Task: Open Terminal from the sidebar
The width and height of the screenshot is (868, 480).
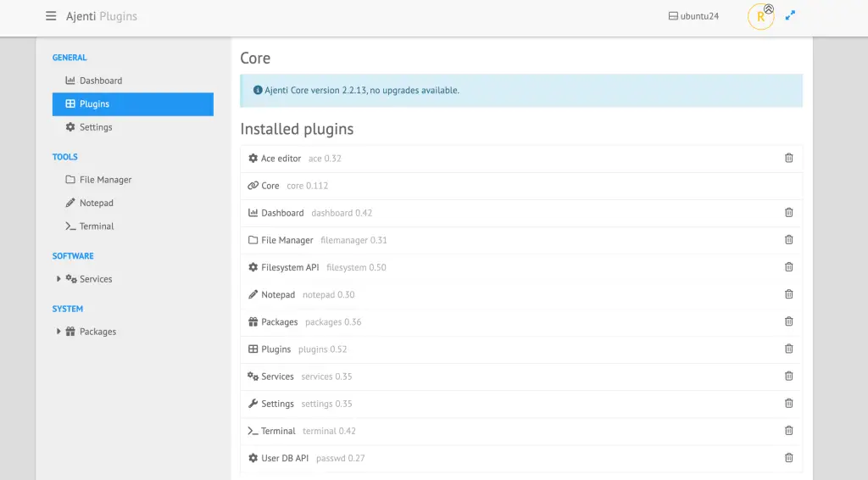Action: 133,226
